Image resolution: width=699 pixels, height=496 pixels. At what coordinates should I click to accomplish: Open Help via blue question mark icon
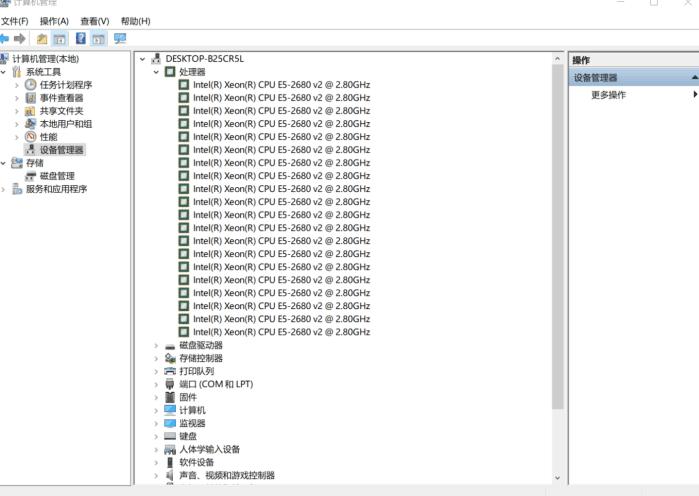coord(81,38)
